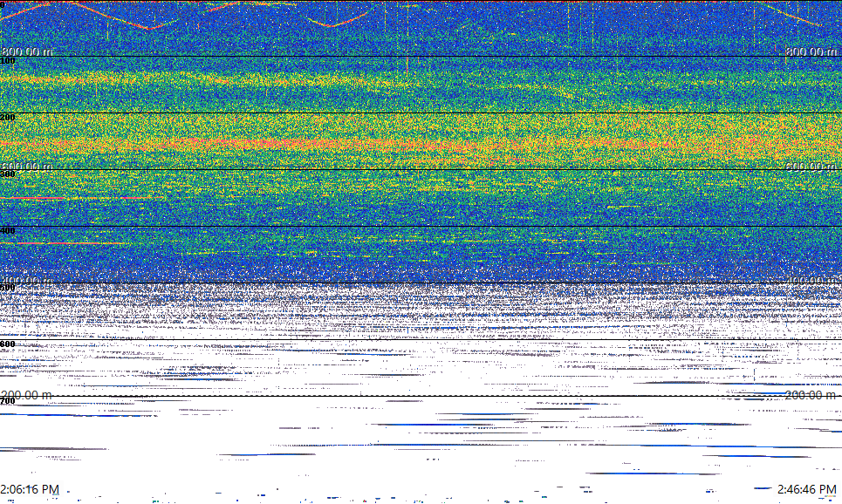Click the 100 range scale label
The width and height of the screenshot is (842, 504).
click(8, 61)
